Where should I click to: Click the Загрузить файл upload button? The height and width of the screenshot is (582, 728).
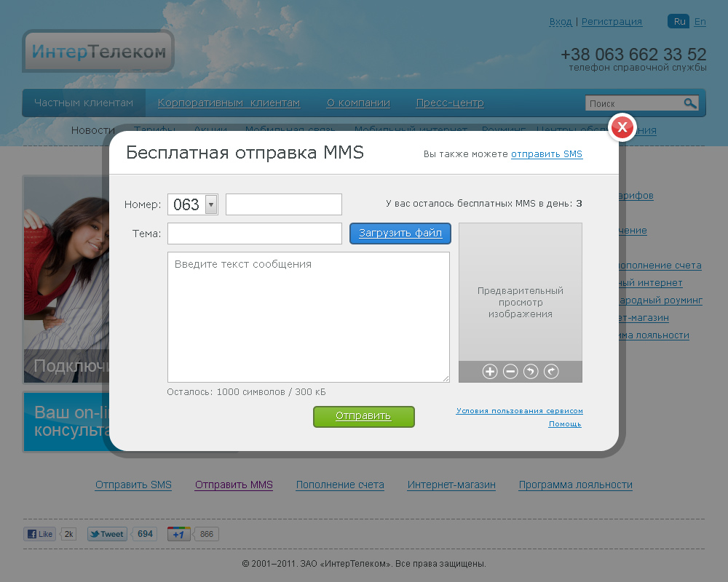click(x=400, y=234)
